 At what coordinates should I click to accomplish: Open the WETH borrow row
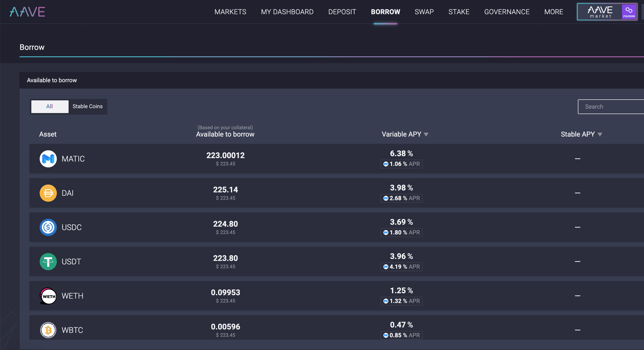[336, 296]
